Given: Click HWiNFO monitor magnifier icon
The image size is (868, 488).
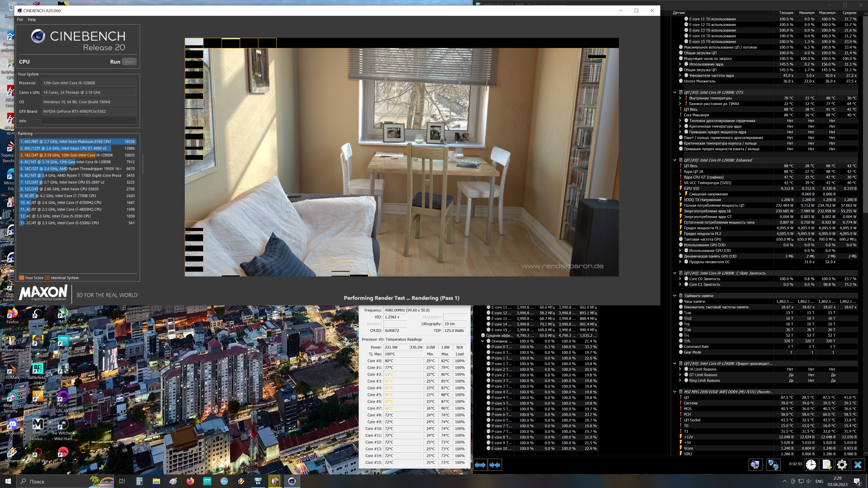Looking at the screenshot, I should (x=755, y=465).
